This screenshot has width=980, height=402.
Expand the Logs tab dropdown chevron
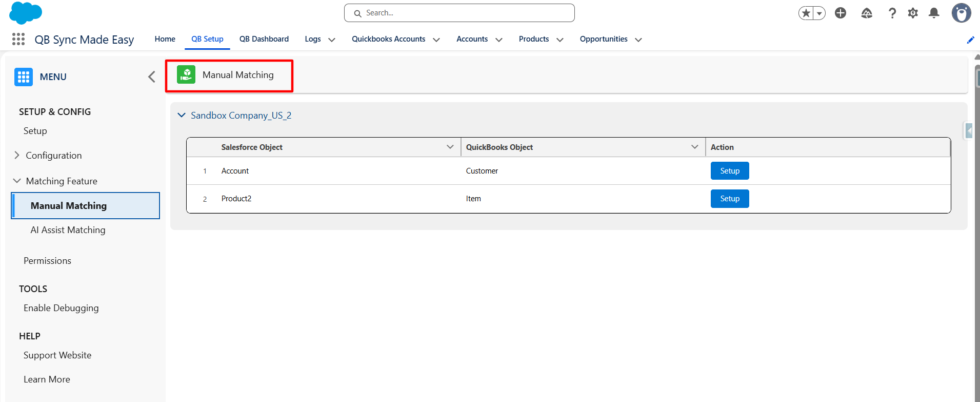[332, 40]
